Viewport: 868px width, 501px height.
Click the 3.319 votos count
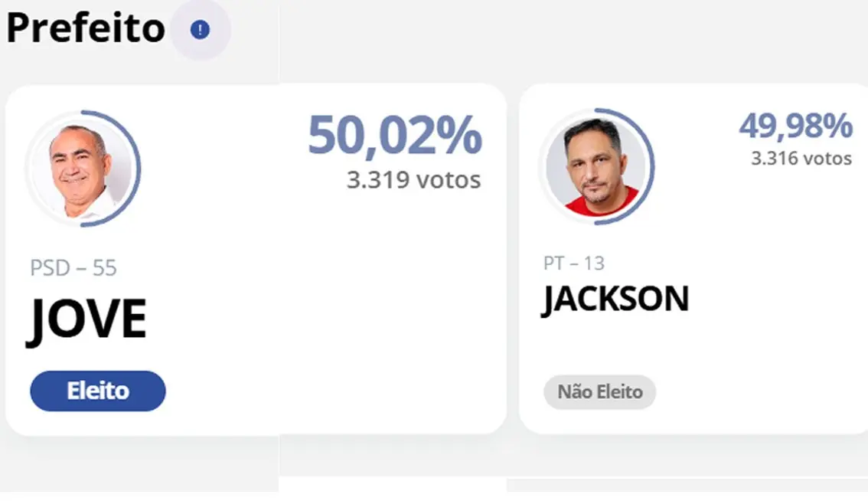point(413,180)
